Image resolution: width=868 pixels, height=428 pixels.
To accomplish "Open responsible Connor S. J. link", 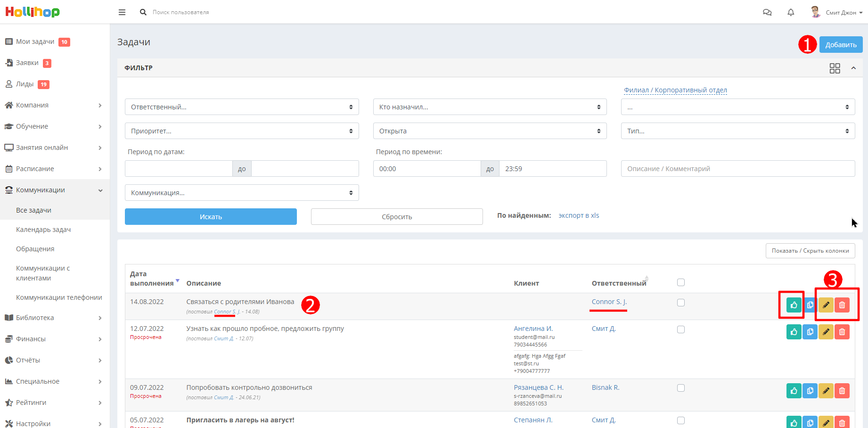I will tap(609, 302).
